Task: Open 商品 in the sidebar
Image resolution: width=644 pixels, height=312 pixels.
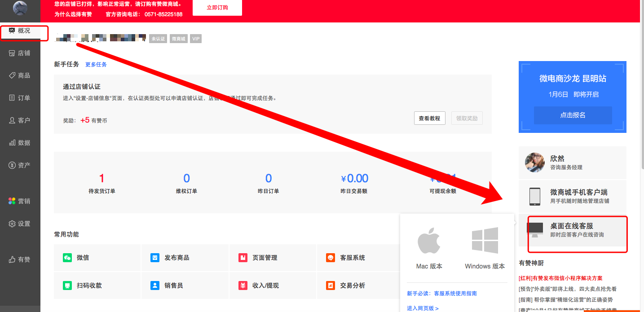Action: pyautogui.click(x=20, y=75)
